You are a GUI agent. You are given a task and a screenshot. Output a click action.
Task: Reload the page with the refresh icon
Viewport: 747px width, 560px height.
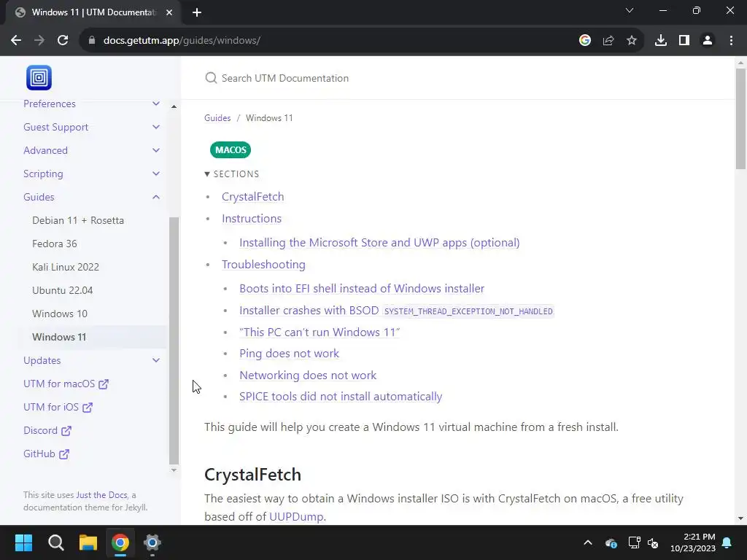pyautogui.click(x=63, y=41)
